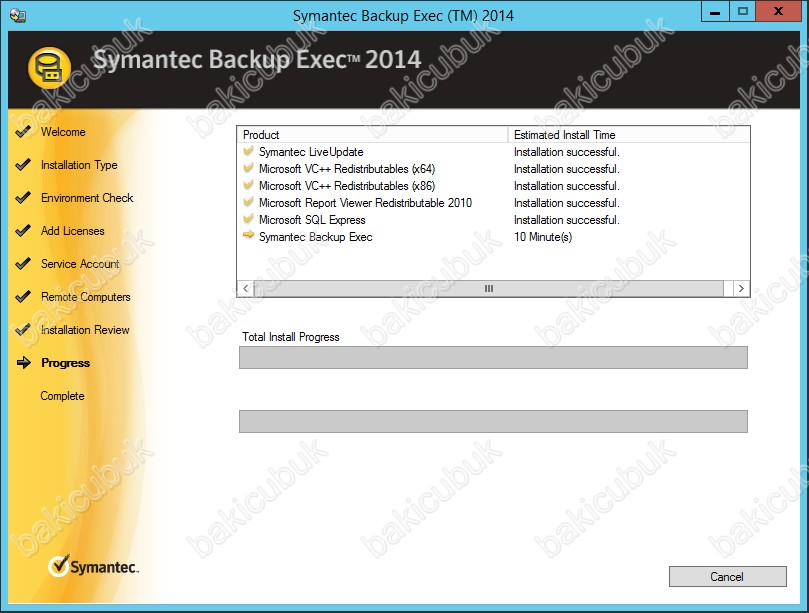Select the Complete step label

point(62,396)
